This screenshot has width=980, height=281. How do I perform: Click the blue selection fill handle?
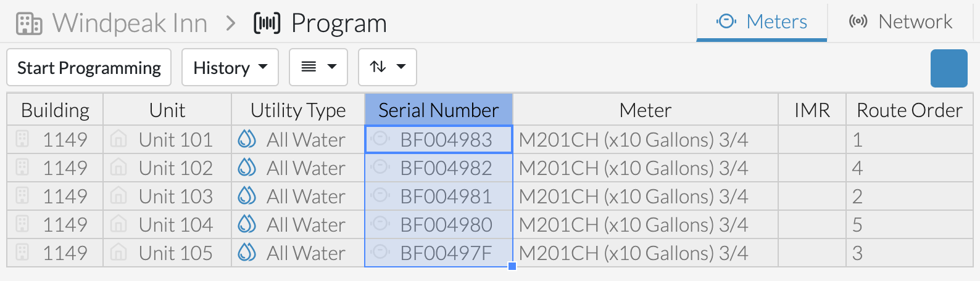coord(512,266)
